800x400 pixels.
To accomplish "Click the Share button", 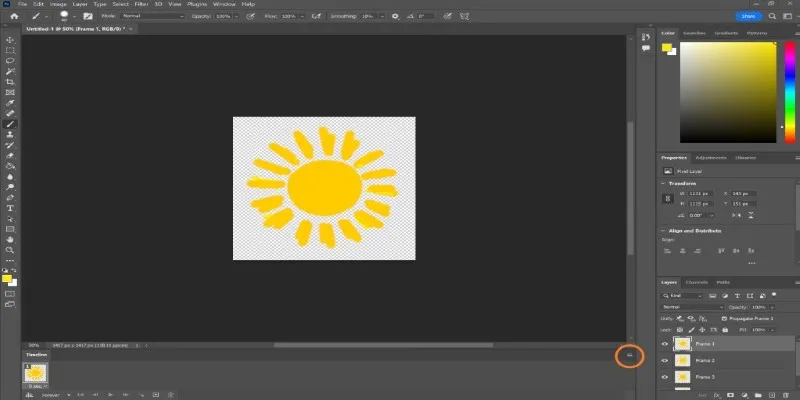I will click(748, 16).
